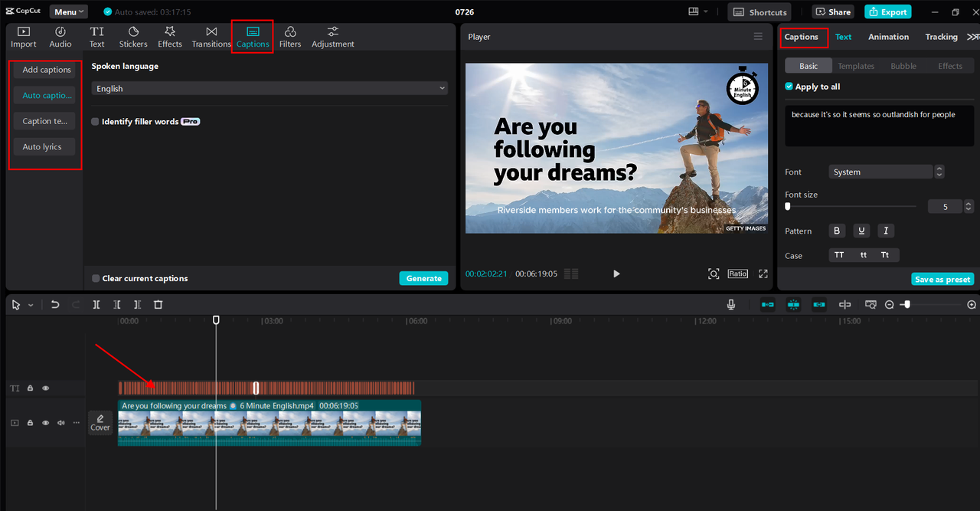
Task: Click the Font size slider handle
Action: pyautogui.click(x=788, y=207)
